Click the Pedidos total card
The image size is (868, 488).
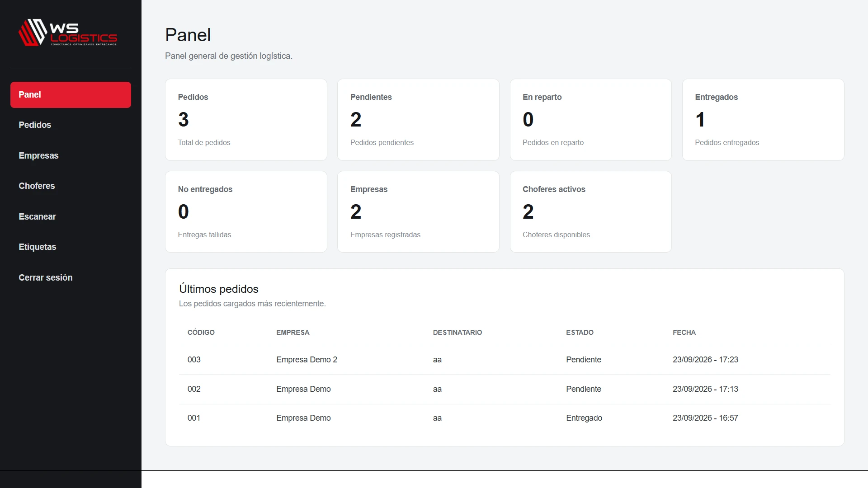click(246, 120)
